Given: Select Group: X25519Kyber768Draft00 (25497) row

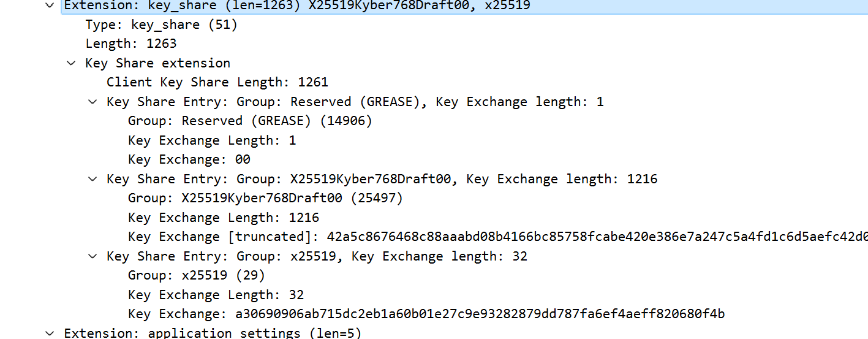Looking at the screenshot, I should point(265,198).
